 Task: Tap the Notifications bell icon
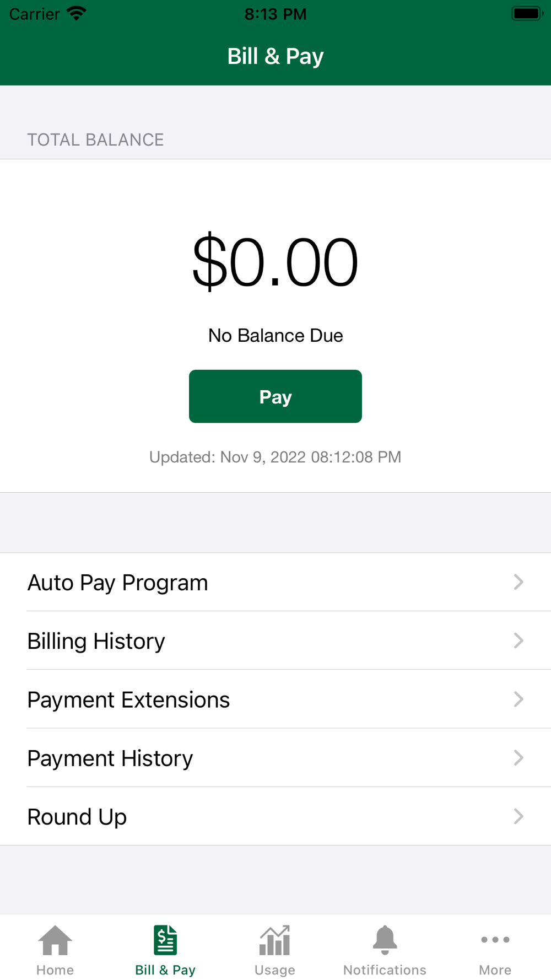[x=385, y=940]
